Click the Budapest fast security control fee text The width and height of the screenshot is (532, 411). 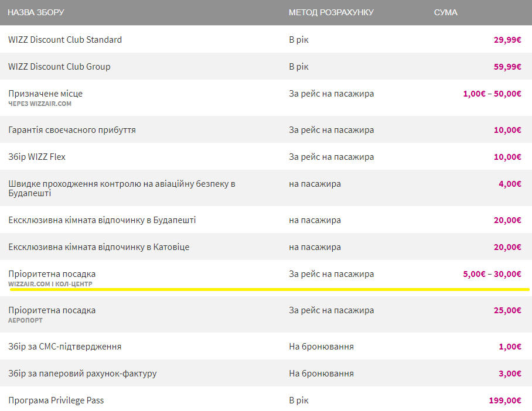[x=121, y=188]
